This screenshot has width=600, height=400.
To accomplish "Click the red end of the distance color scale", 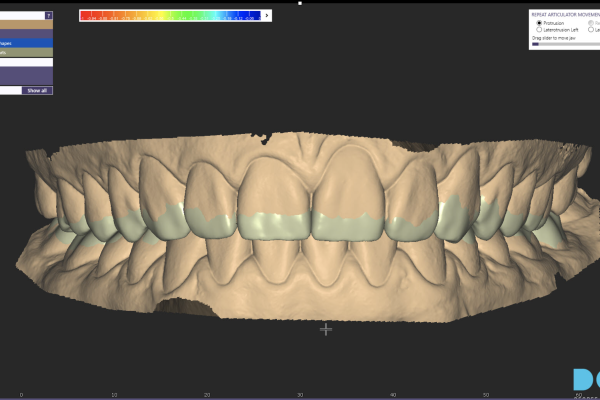I will point(85,16).
